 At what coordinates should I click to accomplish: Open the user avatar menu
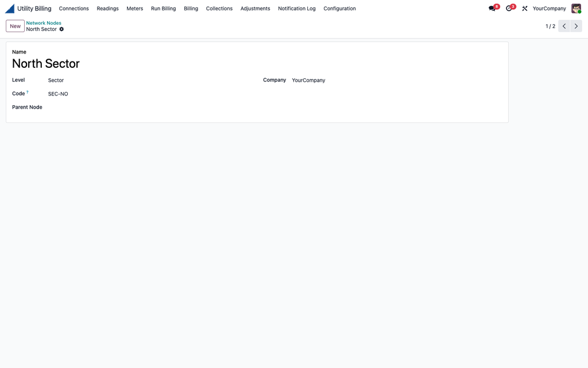click(x=577, y=8)
